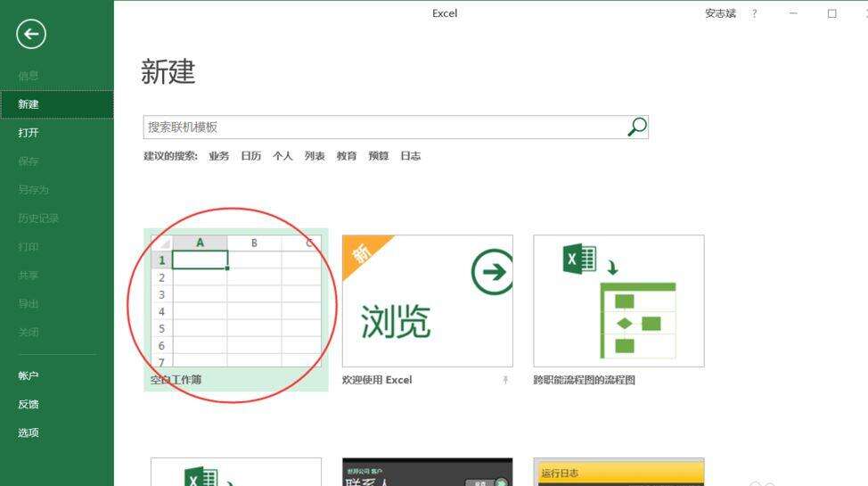Click suggested search 日志

410,156
